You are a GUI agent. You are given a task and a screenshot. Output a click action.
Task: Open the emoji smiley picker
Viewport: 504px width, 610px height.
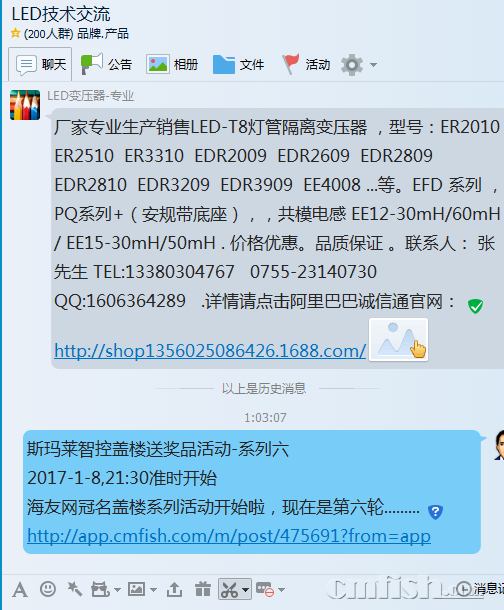[x=48, y=589]
